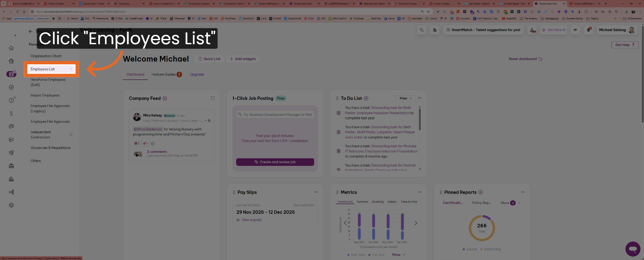The height and width of the screenshot is (260, 644).
Task: Add a post with Company Feed plus icon
Action: 165,98
